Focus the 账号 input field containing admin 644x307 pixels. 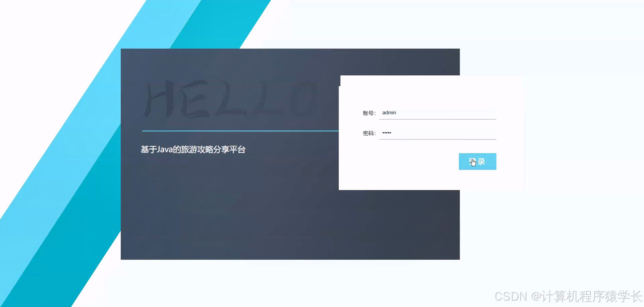[x=437, y=113]
